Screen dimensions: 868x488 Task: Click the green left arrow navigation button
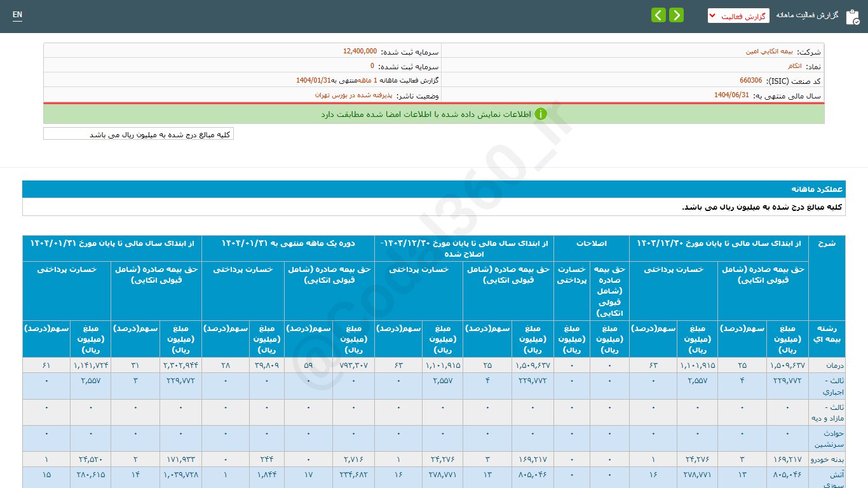(x=658, y=15)
